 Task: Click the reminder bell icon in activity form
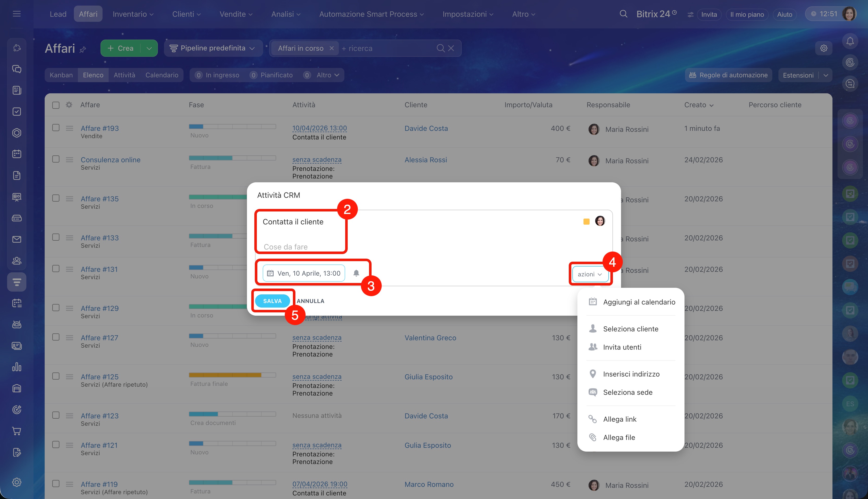pos(356,273)
